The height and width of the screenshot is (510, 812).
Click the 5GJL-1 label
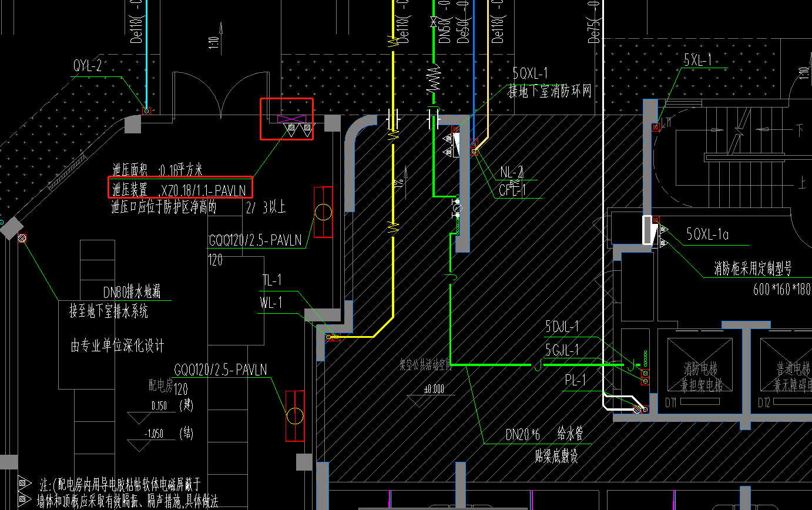562,351
